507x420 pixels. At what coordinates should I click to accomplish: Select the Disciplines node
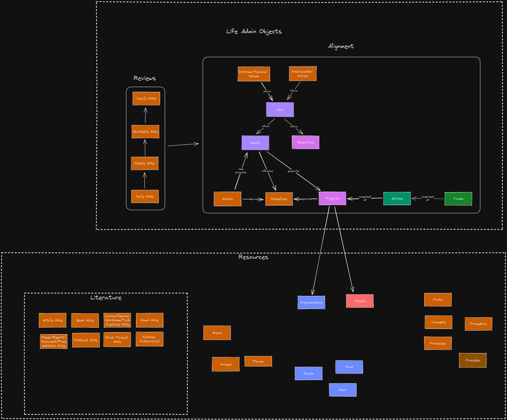[279, 199]
